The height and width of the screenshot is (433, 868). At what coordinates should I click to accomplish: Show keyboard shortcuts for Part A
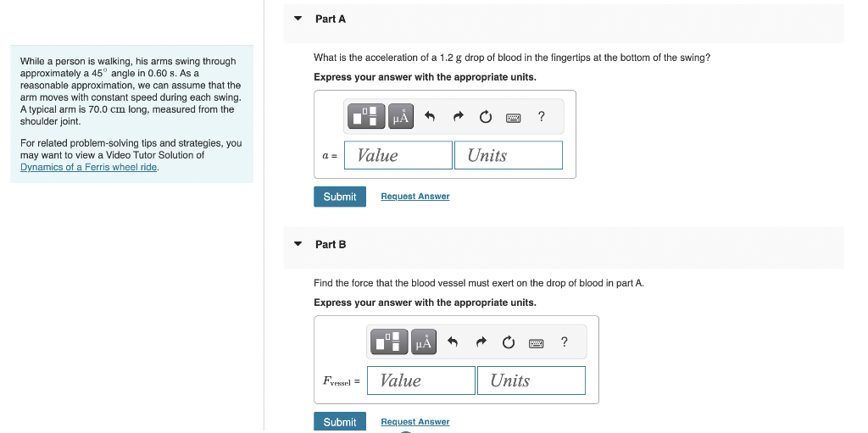pyautogui.click(x=513, y=118)
